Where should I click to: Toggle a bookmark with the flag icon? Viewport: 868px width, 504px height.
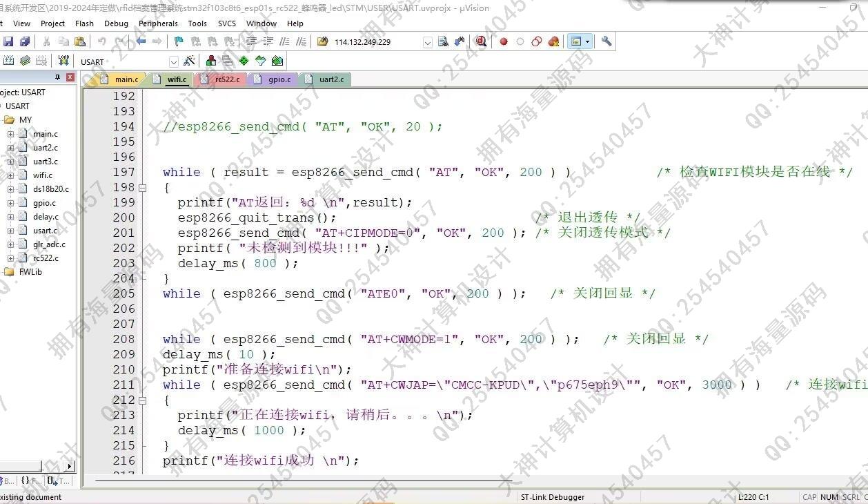[179, 41]
